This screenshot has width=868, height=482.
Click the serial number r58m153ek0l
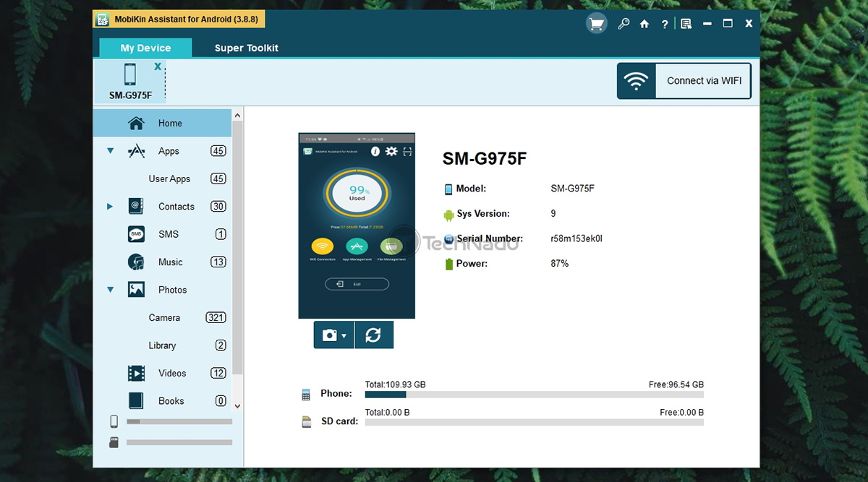pyautogui.click(x=576, y=238)
